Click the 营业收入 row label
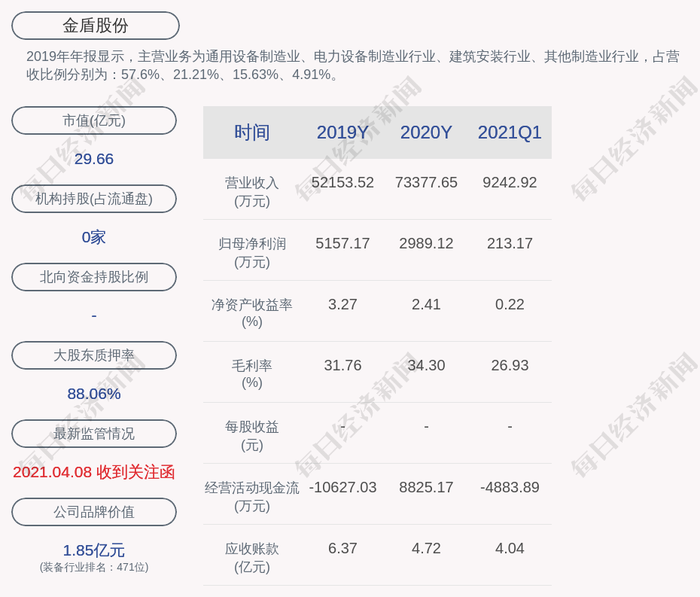The height and width of the screenshot is (597, 700). [x=251, y=191]
